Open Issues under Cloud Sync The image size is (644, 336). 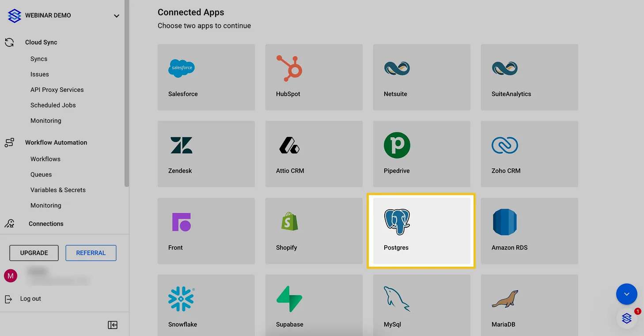pyautogui.click(x=40, y=74)
